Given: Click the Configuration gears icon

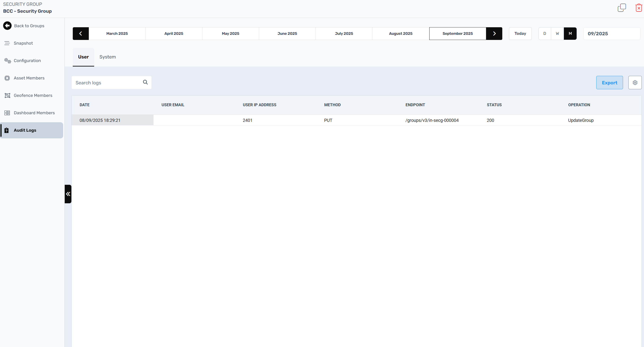Looking at the screenshot, I should pos(8,60).
